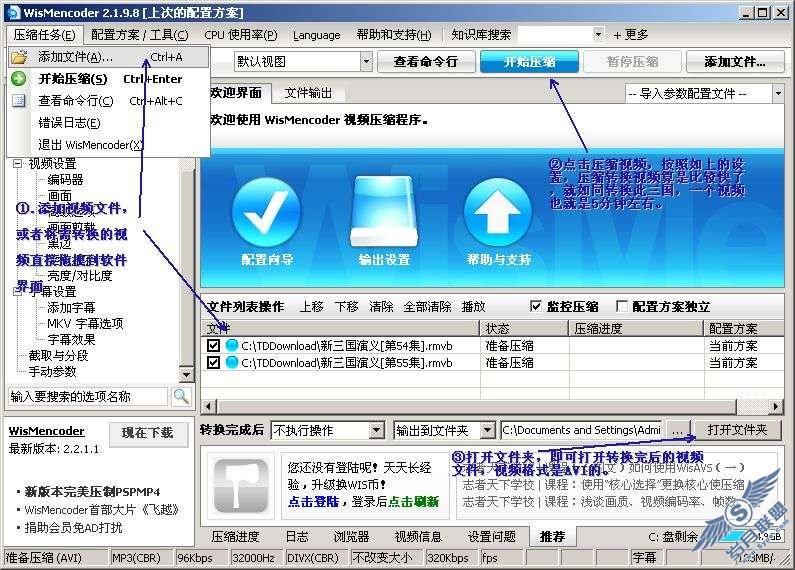Click the ... browse output folder button

tap(677, 430)
